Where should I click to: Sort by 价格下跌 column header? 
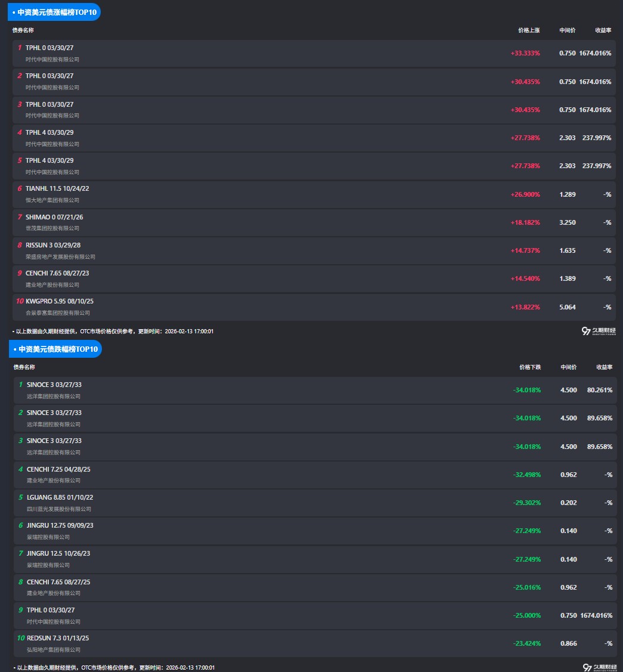[529, 367]
